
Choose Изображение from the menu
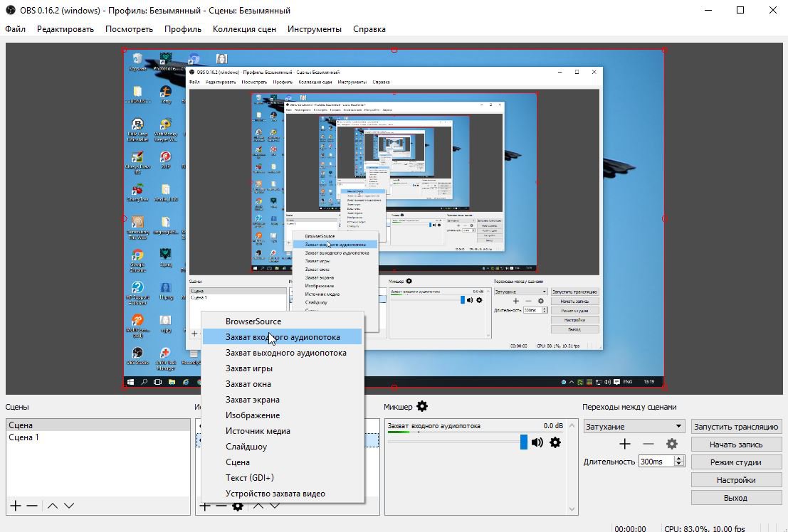[x=283, y=415]
